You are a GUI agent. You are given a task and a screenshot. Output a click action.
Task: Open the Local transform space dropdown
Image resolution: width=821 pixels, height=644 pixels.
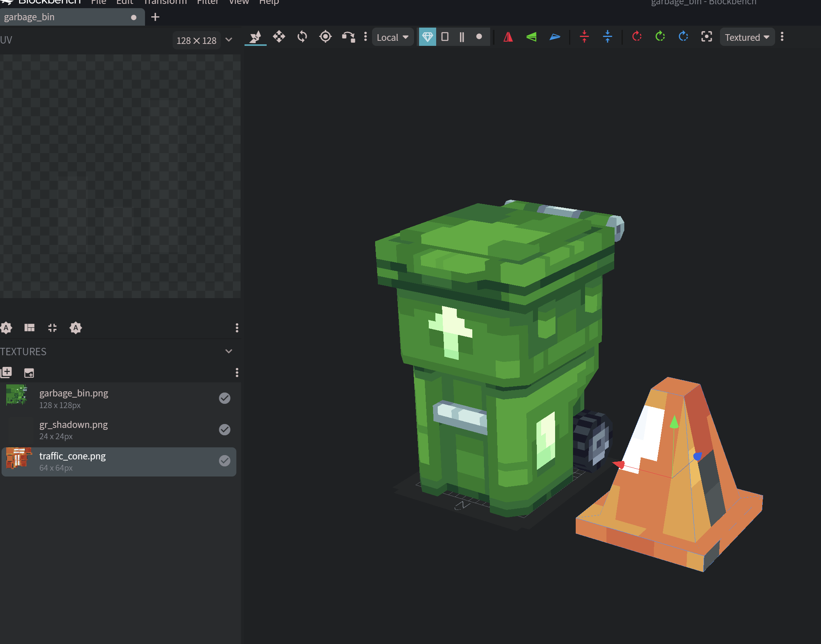392,37
